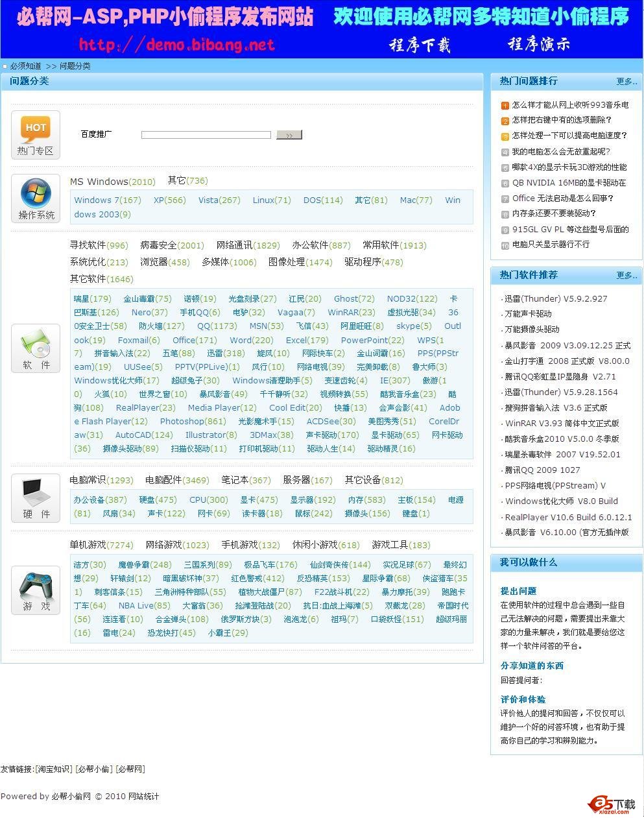Open 网站统计 link in footer

(x=143, y=797)
